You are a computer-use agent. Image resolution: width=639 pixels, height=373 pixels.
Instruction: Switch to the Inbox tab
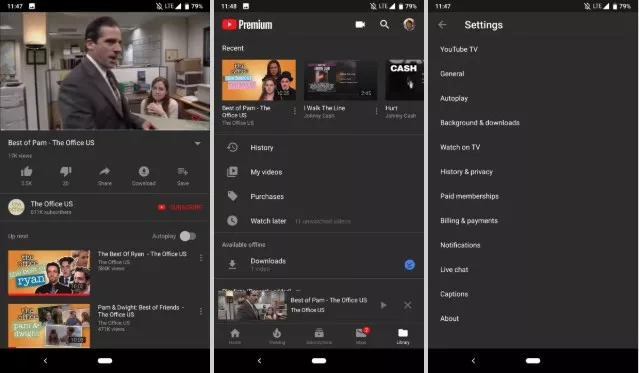click(361, 337)
